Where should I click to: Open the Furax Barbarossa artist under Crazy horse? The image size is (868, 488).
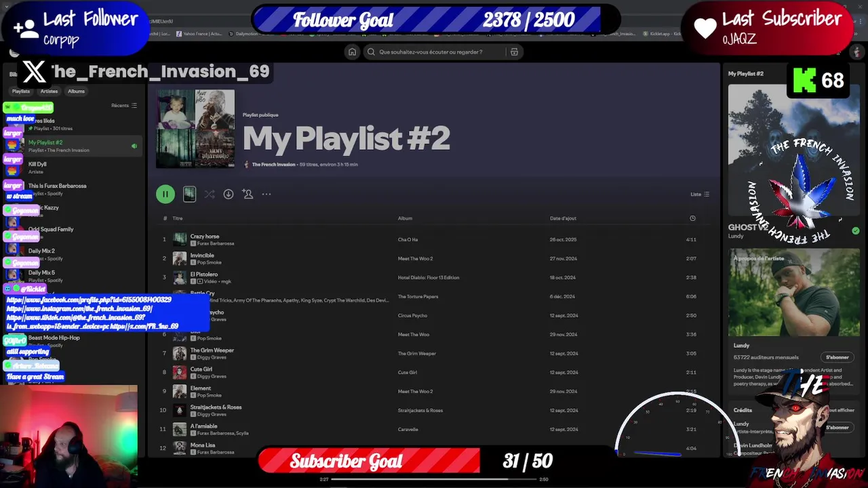[216, 243]
